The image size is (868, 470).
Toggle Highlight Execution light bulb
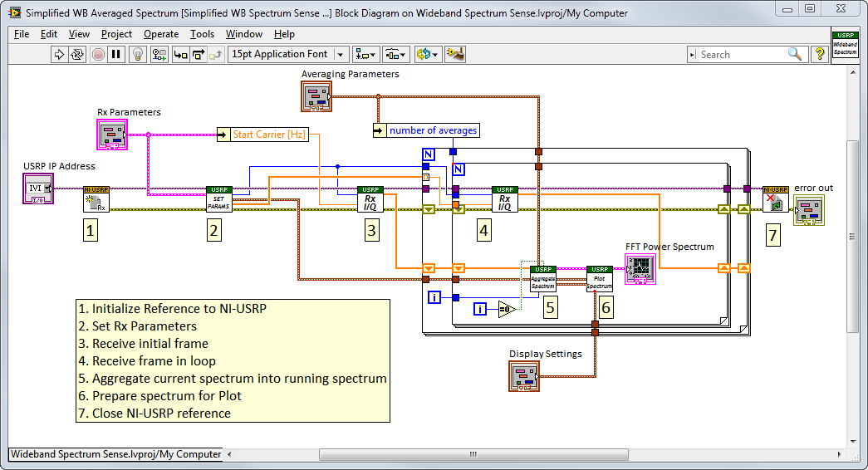click(x=138, y=55)
